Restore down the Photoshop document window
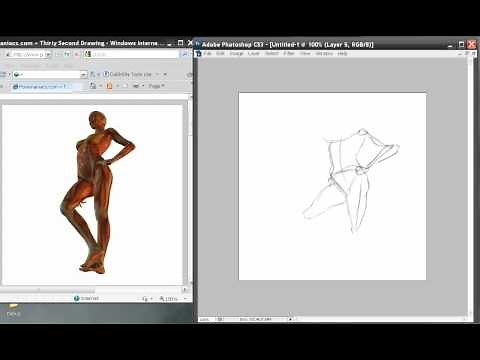 pyautogui.click(x=467, y=53)
